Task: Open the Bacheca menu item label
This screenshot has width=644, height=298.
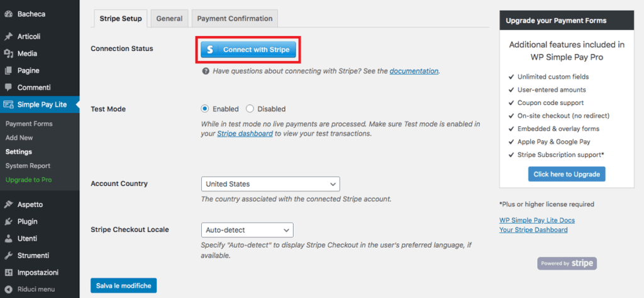Action: 31,14
